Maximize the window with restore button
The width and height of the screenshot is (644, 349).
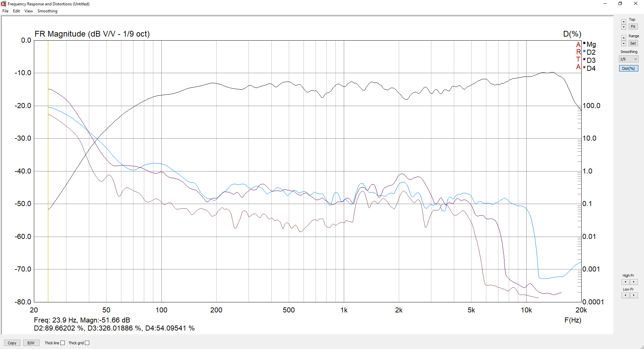click(620, 4)
